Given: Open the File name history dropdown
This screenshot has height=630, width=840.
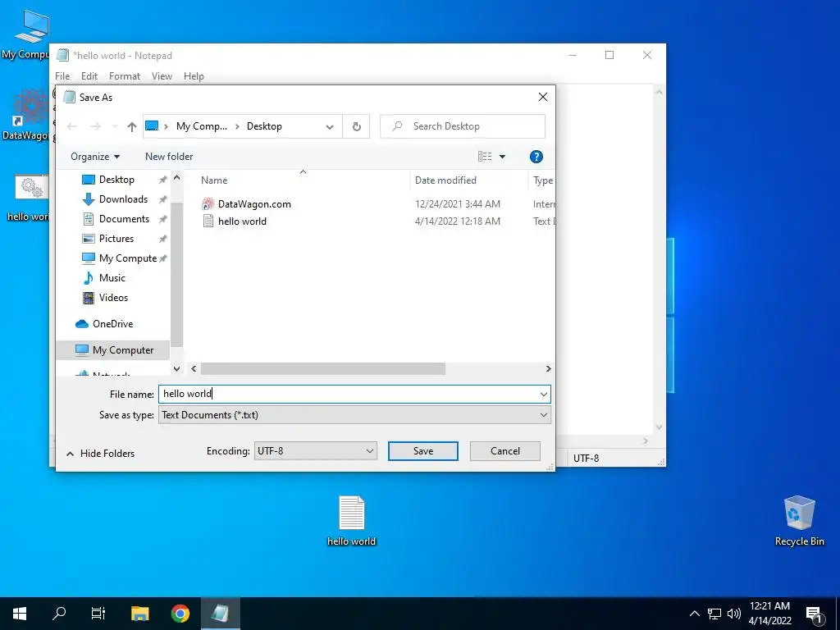Looking at the screenshot, I should 544,395.
